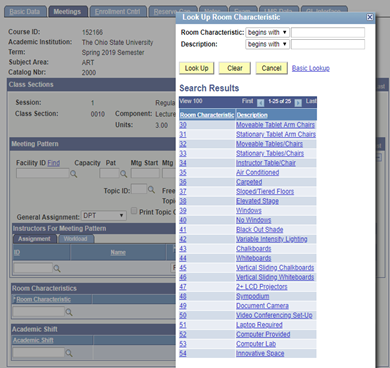The width and height of the screenshot is (390, 368).
Task: Open the Pat lookup magnifier icon
Action: pyautogui.click(x=124, y=174)
